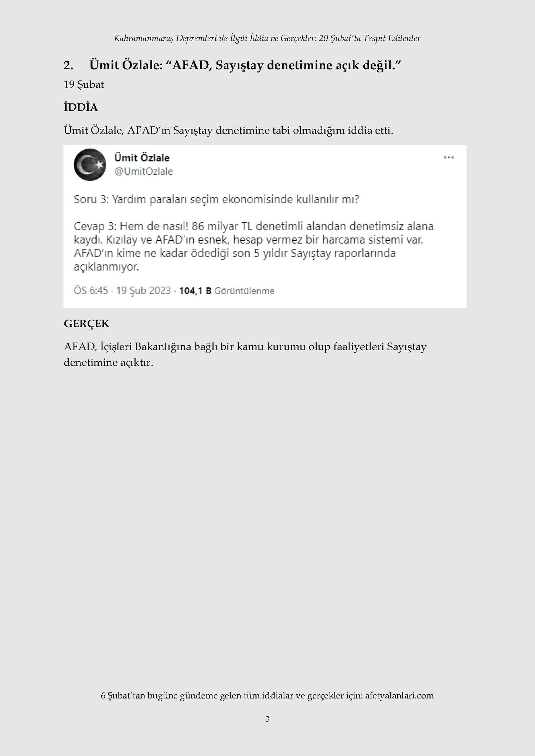Click the italic Kahramanmaraş Depremleri page header
This screenshot has width=535, height=756.
[267, 38]
